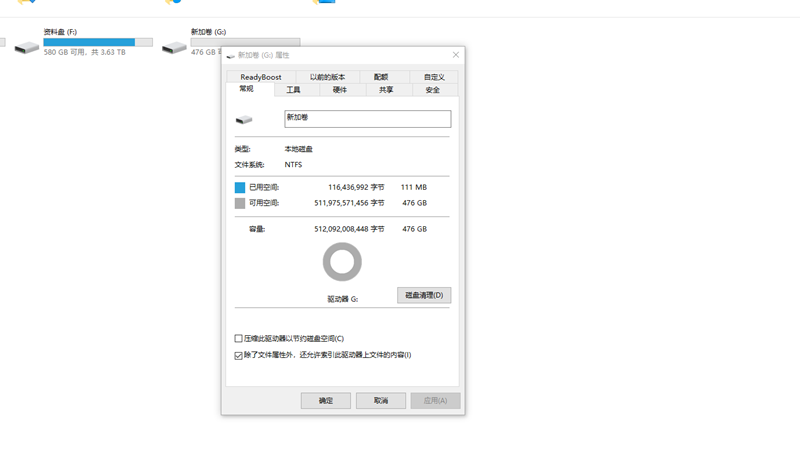
Task: Click the 本地磁盘 type value
Action: point(298,149)
